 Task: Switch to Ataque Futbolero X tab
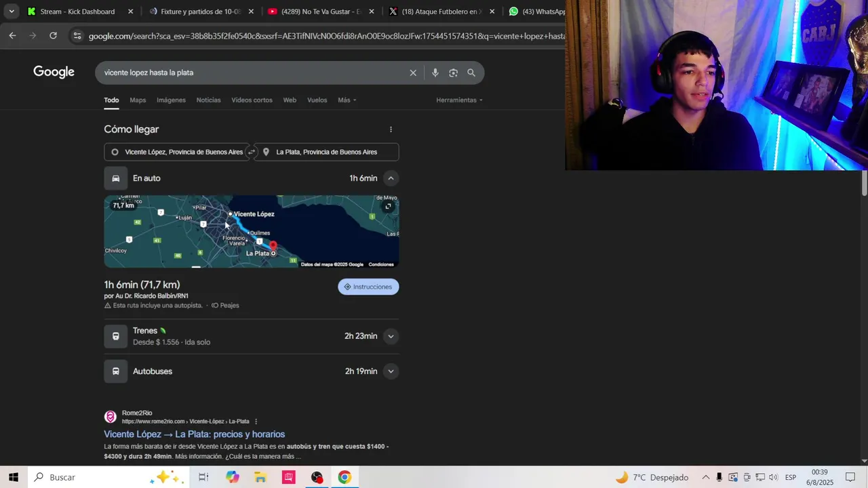tap(441, 12)
